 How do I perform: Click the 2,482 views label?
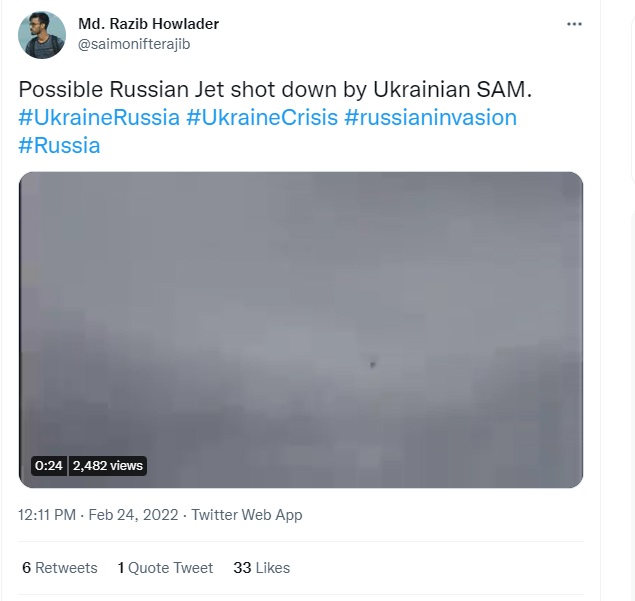[108, 465]
